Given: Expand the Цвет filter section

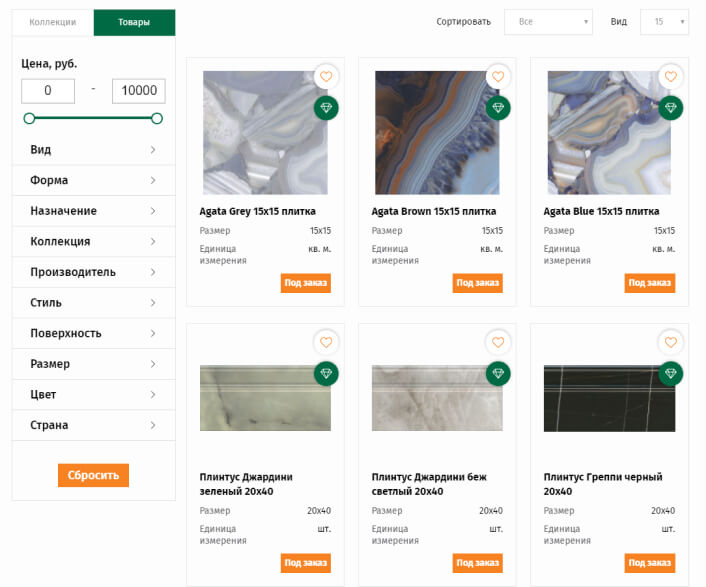Looking at the screenshot, I should (94, 395).
